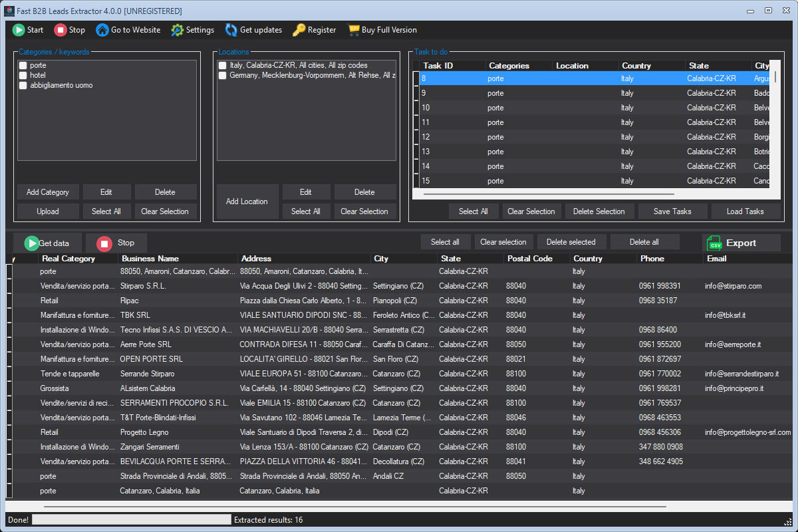The height and width of the screenshot is (532, 798).
Task: Click the green Get data play icon
Action: click(x=31, y=243)
